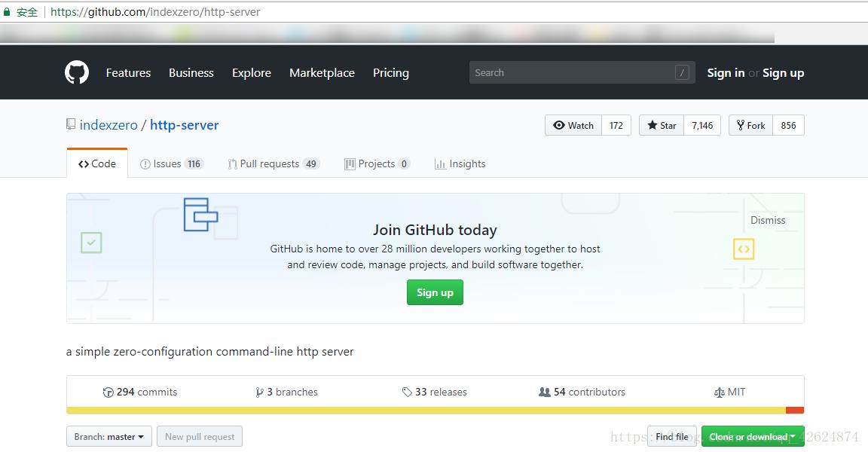Go to Explore in the header
The image size is (868, 452).
coord(252,72)
